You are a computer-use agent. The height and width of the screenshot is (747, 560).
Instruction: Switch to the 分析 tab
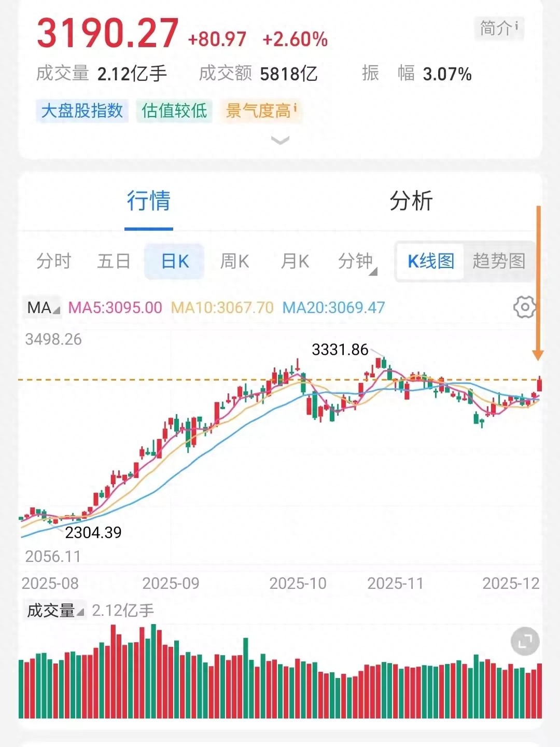(x=411, y=201)
